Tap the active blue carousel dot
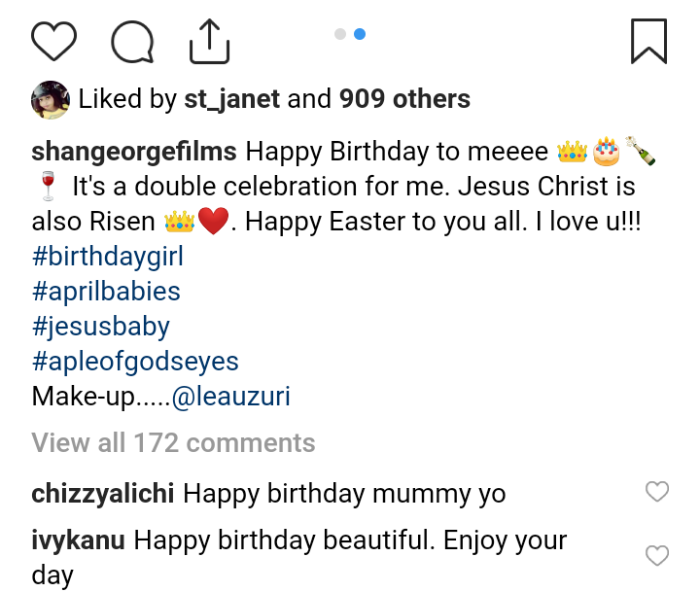The image size is (700, 592). click(360, 34)
